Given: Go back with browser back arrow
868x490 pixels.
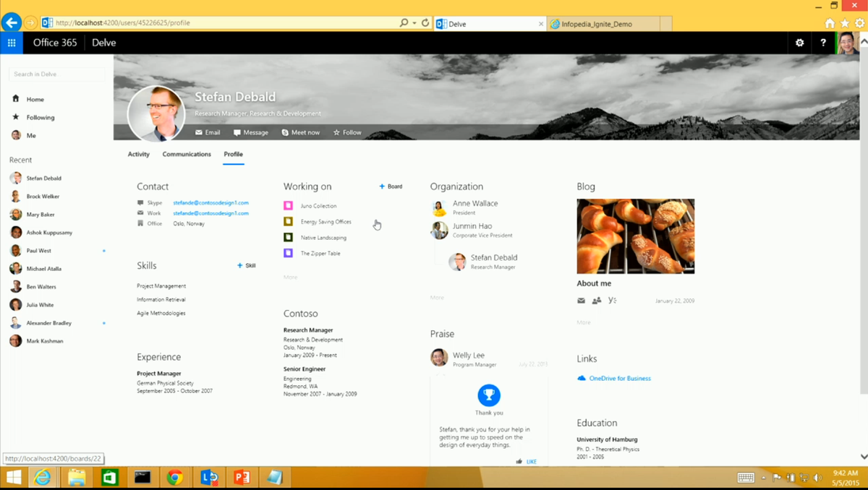Looking at the screenshot, I should [11, 22].
